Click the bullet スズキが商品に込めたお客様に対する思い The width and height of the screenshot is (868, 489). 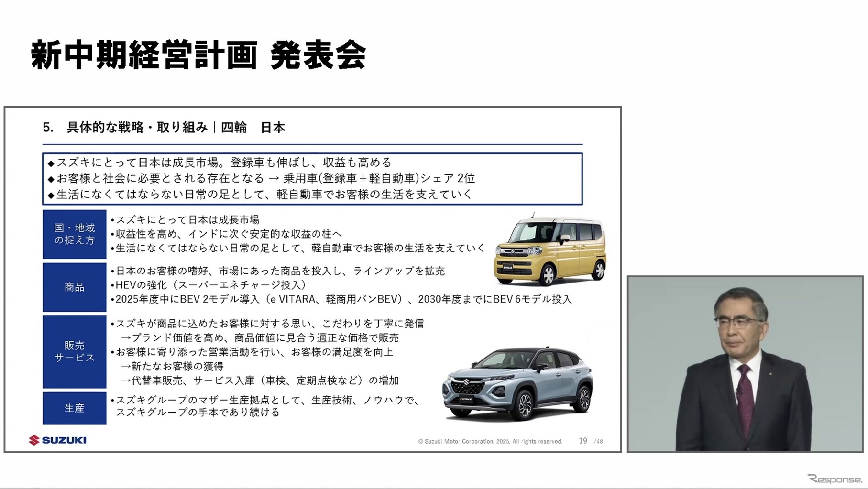click(x=267, y=324)
